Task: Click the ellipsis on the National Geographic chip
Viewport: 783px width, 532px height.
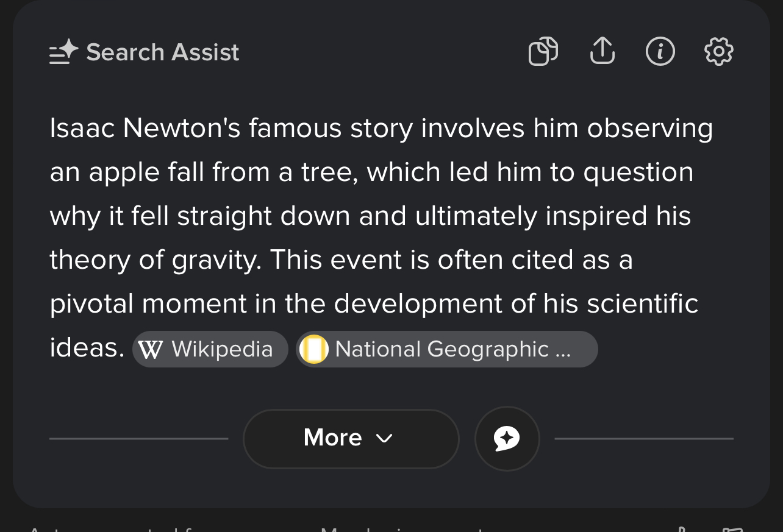Action: (563, 352)
